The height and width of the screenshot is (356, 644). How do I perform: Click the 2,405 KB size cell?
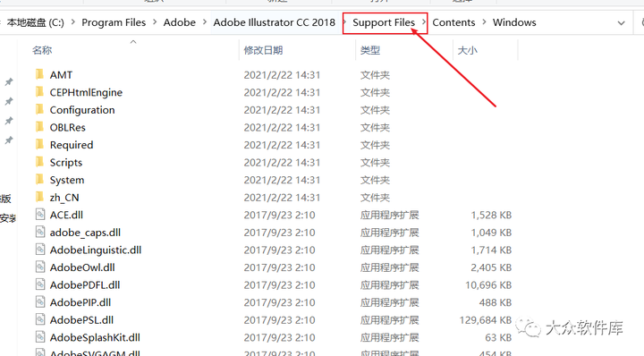pos(491,267)
